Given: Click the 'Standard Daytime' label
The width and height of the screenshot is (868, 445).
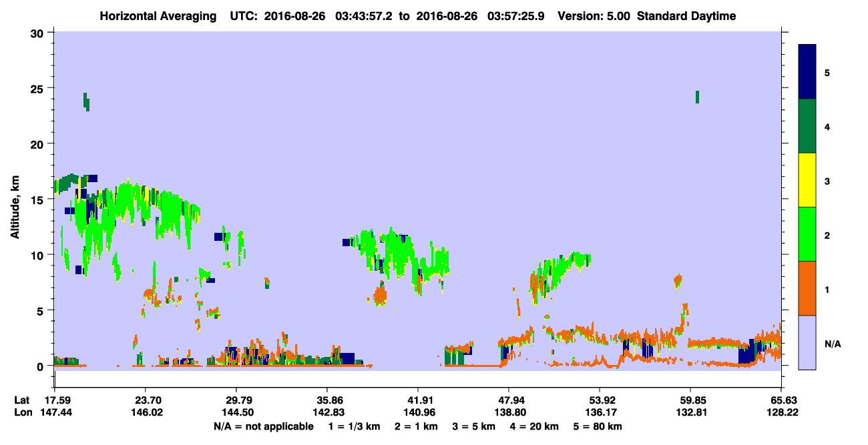Looking at the screenshot, I should pos(686,16).
